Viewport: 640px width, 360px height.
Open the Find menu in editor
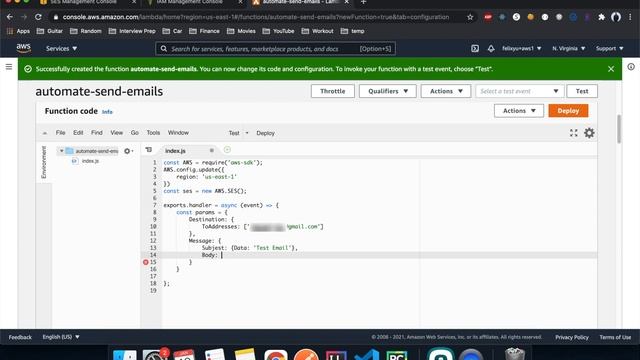(x=97, y=133)
